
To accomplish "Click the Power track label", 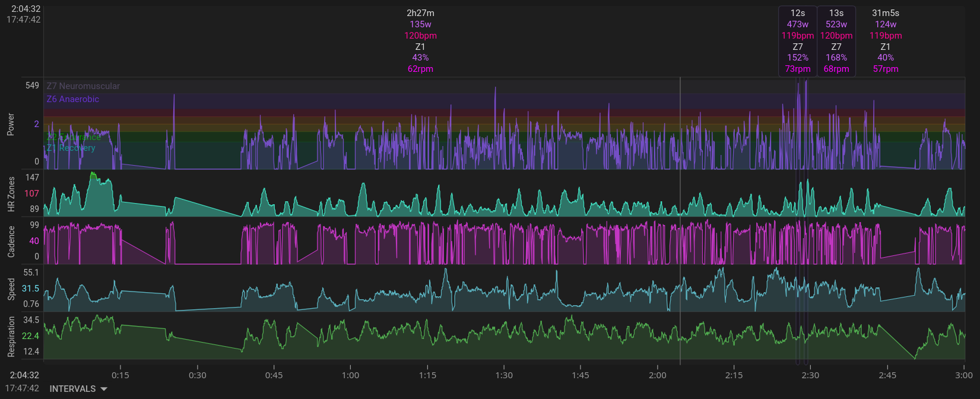I will click(x=11, y=124).
